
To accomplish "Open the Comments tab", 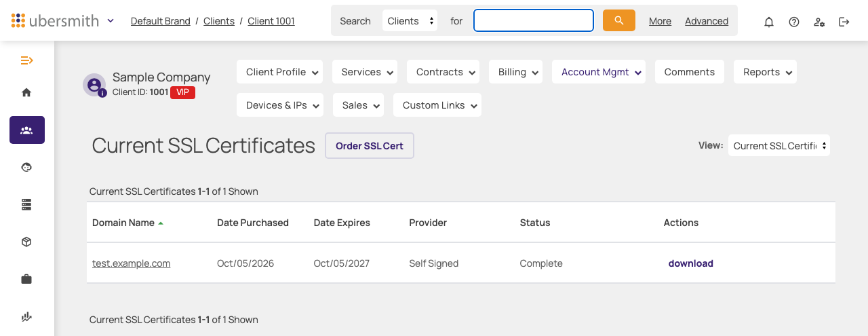I will 690,72.
